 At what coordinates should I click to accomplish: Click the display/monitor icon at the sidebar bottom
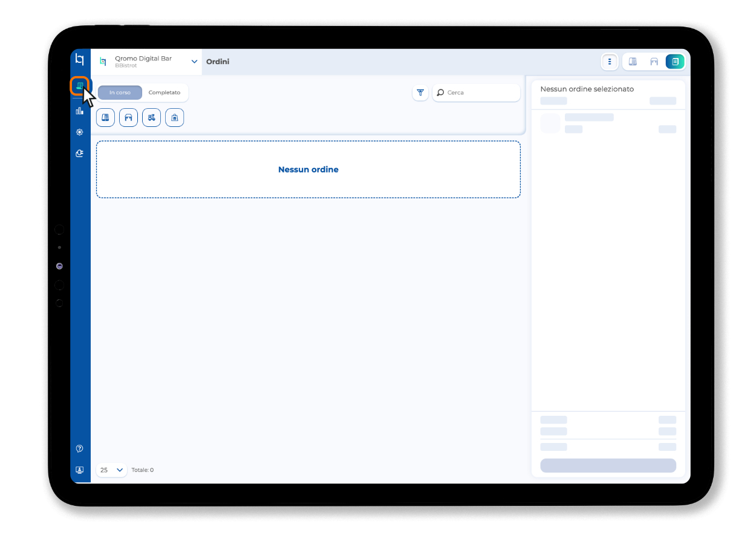click(79, 470)
